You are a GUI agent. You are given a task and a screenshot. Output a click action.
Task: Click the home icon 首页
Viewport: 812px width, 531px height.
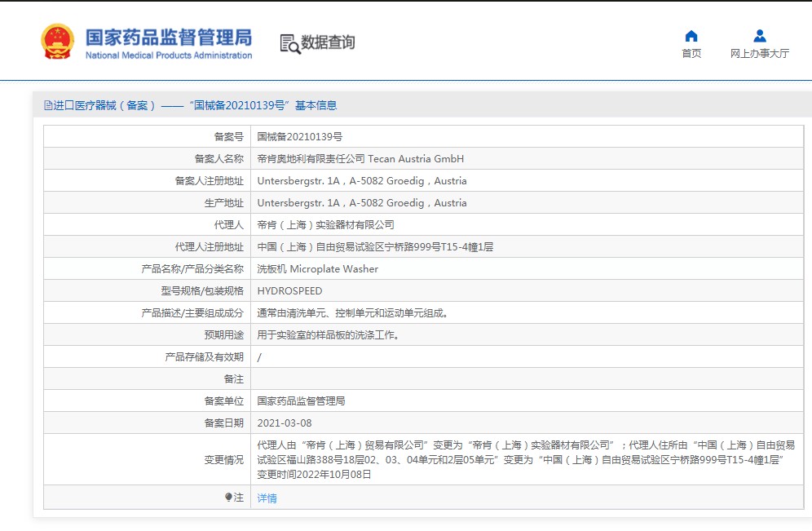pos(691,36)
